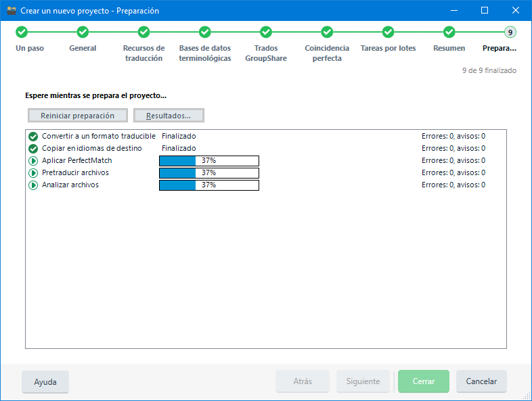This screenshot has width=532, height=401.
Task: Go to the Un paso step label
Action: [30, 48]
